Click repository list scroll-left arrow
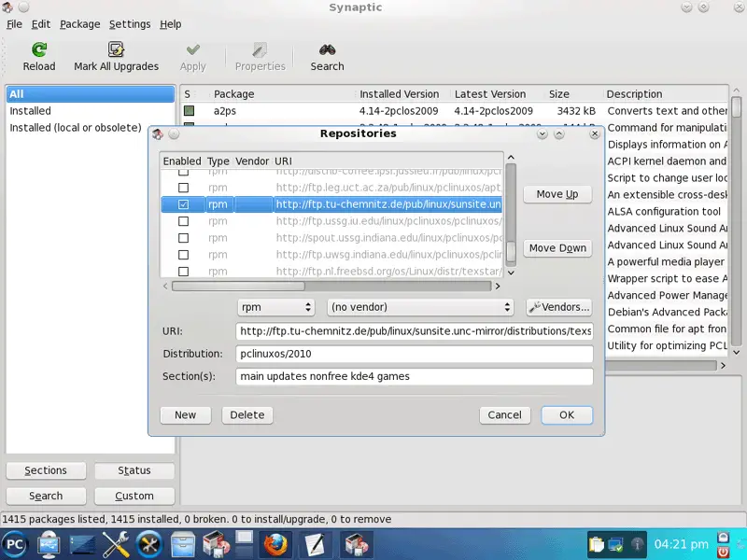747x560 pixels. click(165, 287)
